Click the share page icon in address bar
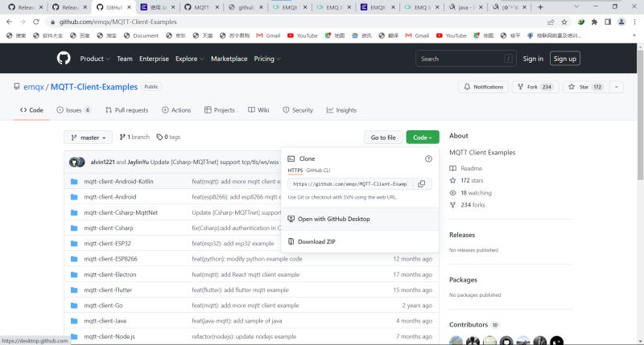 (x=551, y=23)
